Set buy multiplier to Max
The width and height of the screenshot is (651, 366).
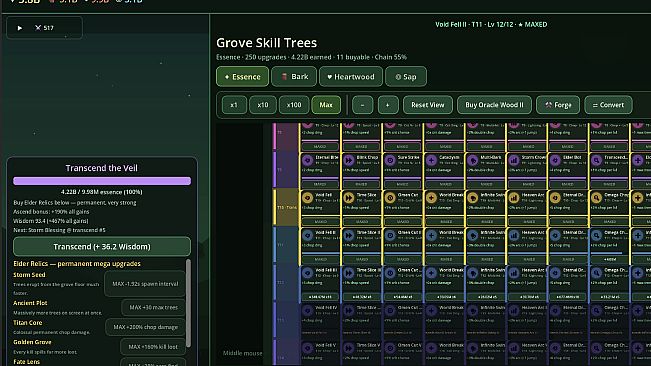[x=326, y=105]
